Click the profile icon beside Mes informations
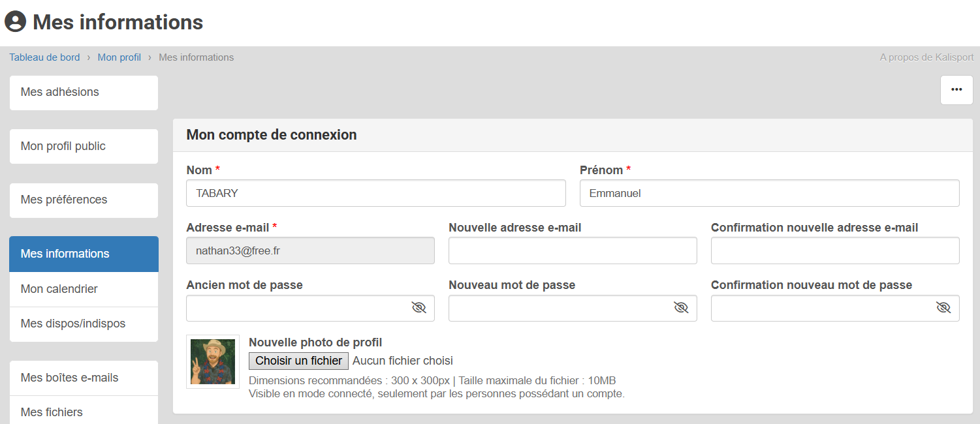Screen dimensions: 980x424 click(x=15, y=22)
